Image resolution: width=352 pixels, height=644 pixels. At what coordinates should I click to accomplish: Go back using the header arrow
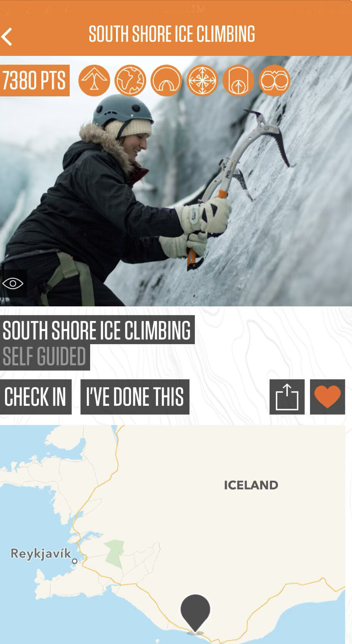pyautogui.click(x=7, y=37)
